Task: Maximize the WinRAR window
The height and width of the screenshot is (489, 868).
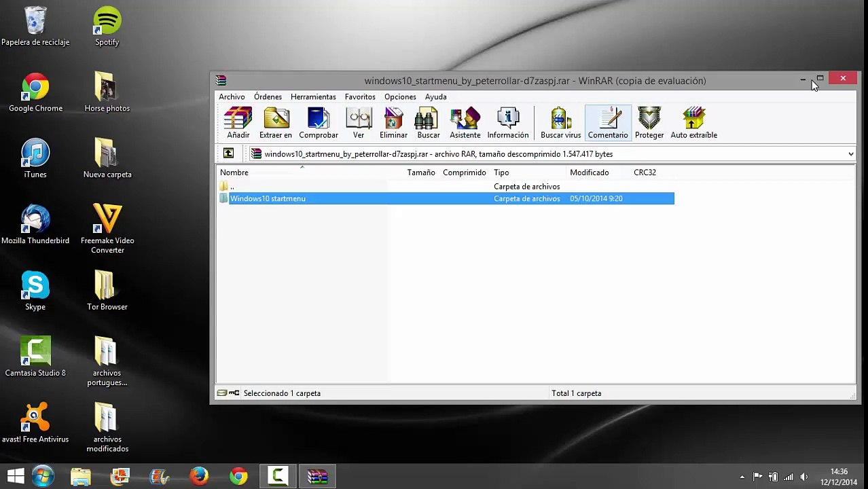Action: 820,79
